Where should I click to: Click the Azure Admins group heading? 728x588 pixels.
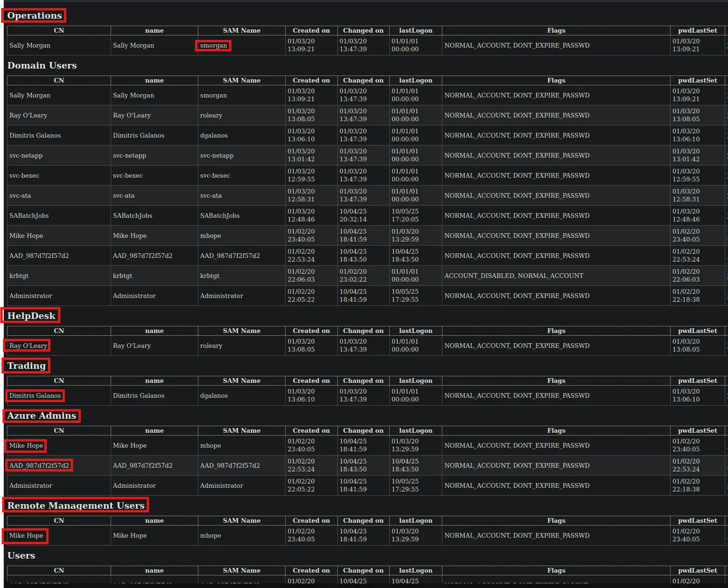42,416
